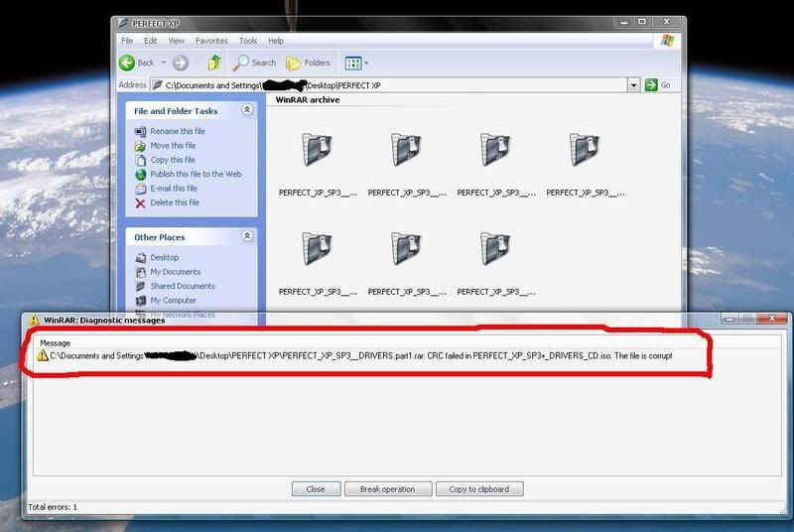Collapse File and Folder Tasks panel
The width and height of the screenshot is (794, 532).
coord(247,110)
